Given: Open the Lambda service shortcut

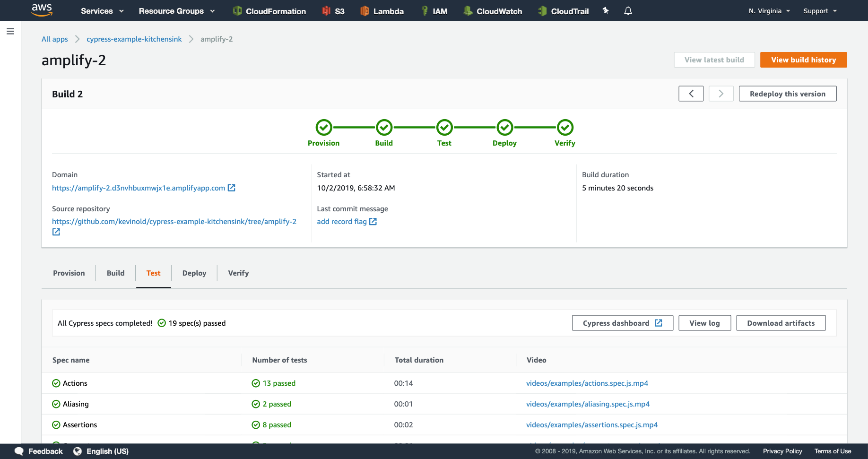Looking at the screenshot, I should [x=382, y=11].
